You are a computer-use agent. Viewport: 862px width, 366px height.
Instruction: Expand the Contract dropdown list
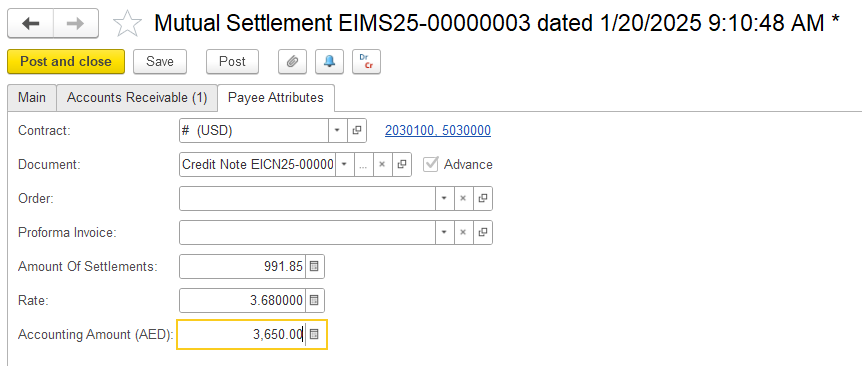tap(338, 131)
